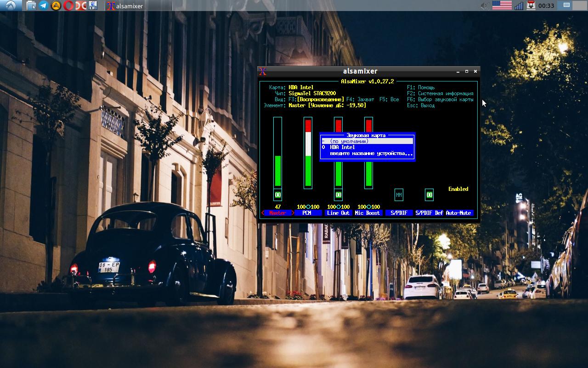Open the network signal bars indicator
The image size is (588, 368).
pos(519,6)
